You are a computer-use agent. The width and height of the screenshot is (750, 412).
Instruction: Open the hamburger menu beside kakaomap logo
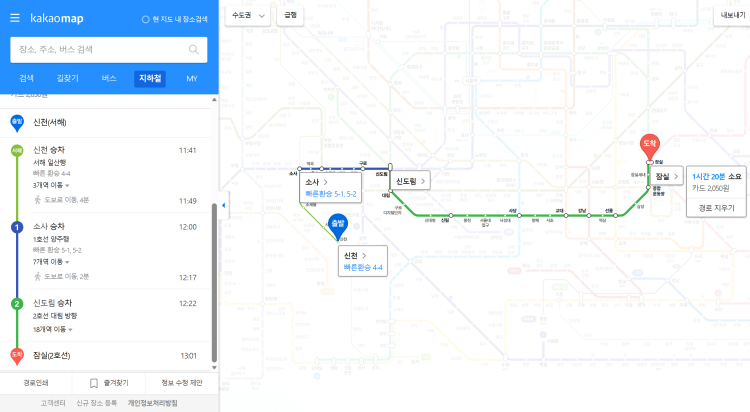point(15,17)
